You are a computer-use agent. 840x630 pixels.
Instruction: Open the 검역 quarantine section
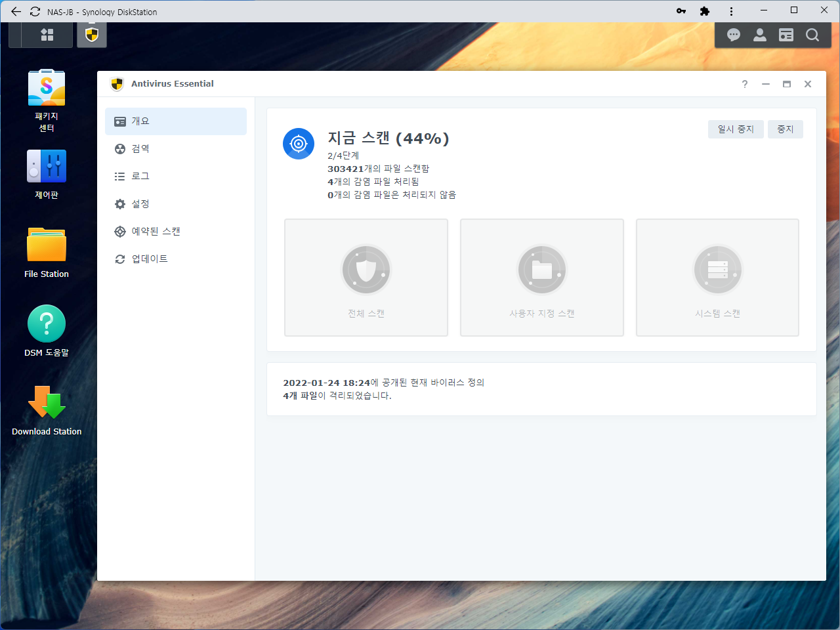[x=176, y=149]
